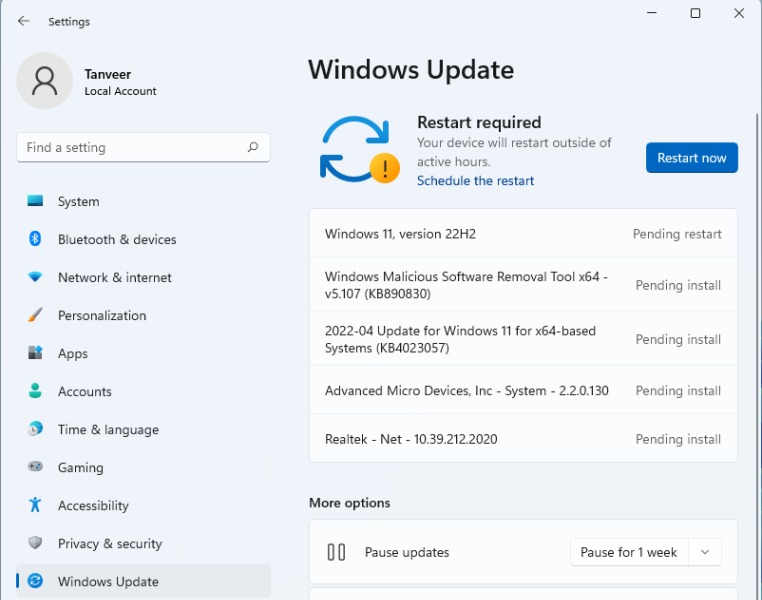The height and width of the screenshot is (600, 762).
Task: Select Time & language
Action: pos(143,429)
